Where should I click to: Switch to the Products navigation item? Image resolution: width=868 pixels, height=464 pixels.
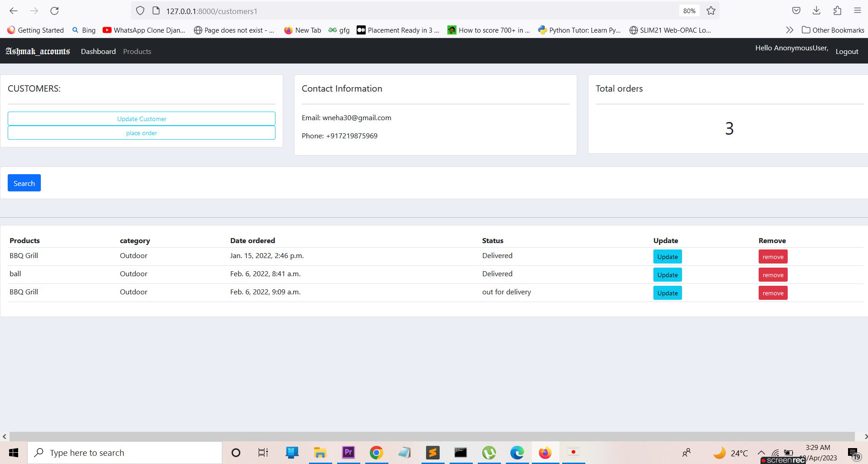click(x=137, y=51)
